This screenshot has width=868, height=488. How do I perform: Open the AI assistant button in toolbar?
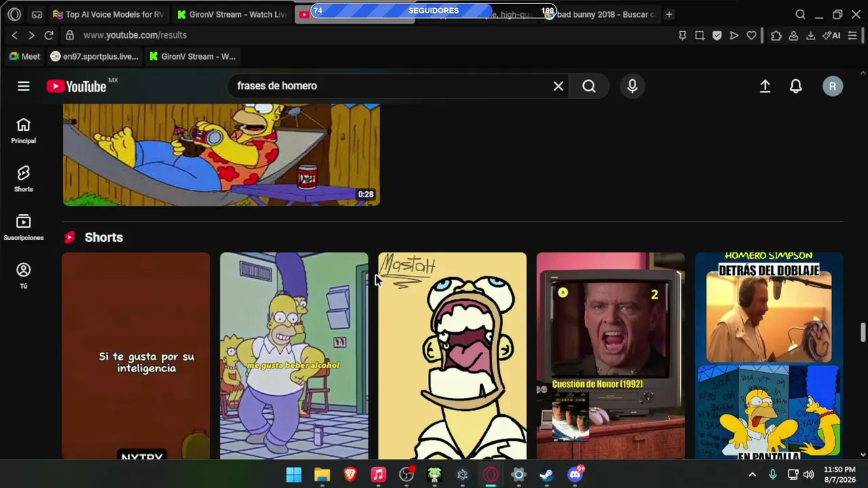831,35
